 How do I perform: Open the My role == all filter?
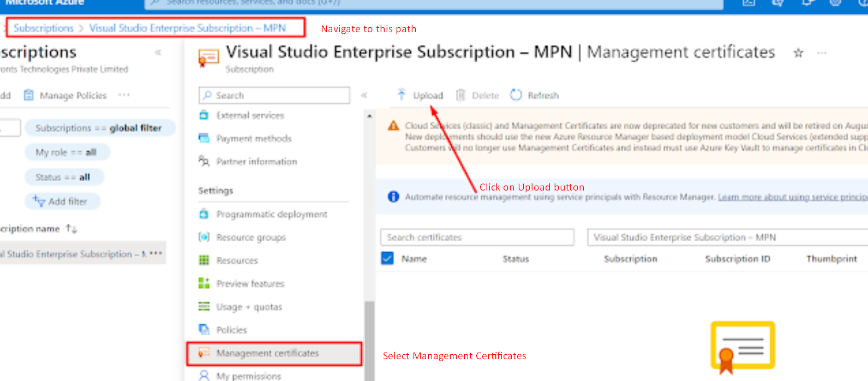coord(67,152)
